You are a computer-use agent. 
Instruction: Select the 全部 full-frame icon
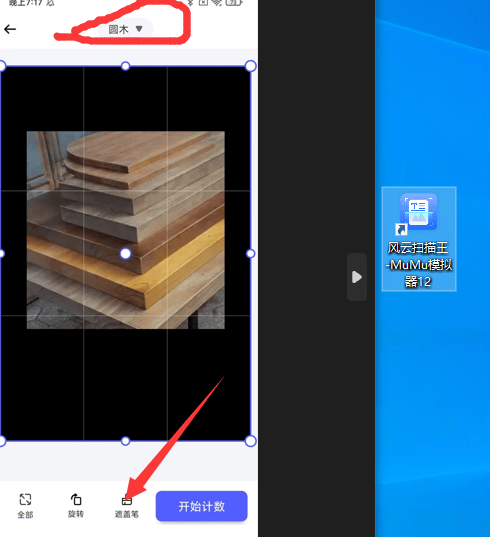pyautogui.click(x=25, y=505)
